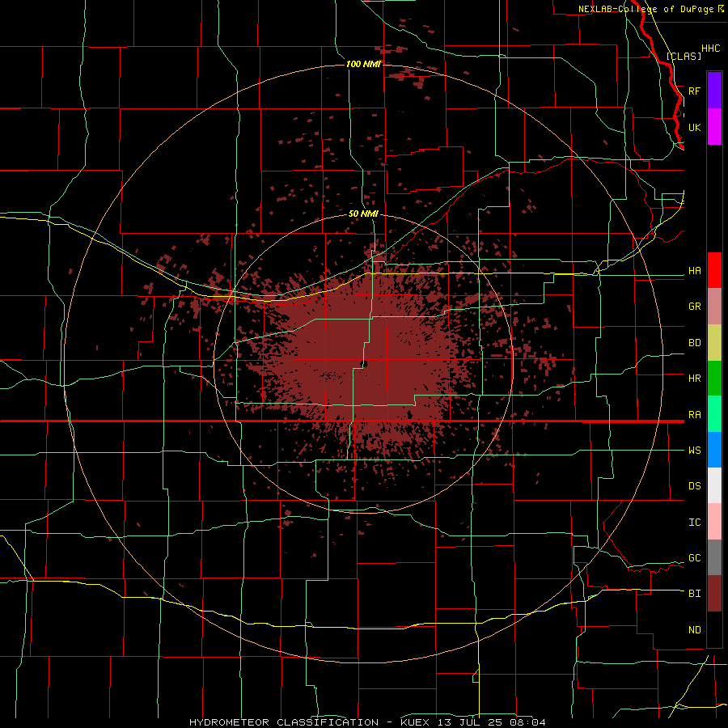Click the 'IC' legend label
728x728 pixels.
click(694, 523)
